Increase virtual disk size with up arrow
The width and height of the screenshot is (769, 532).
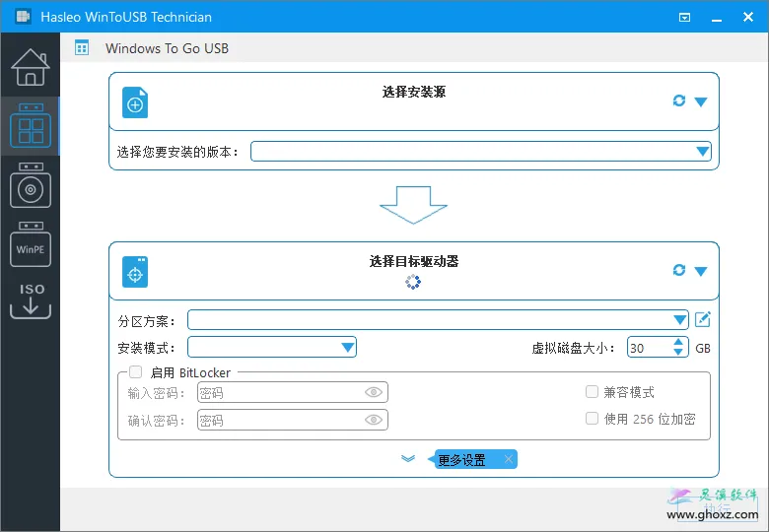point(678,343)
